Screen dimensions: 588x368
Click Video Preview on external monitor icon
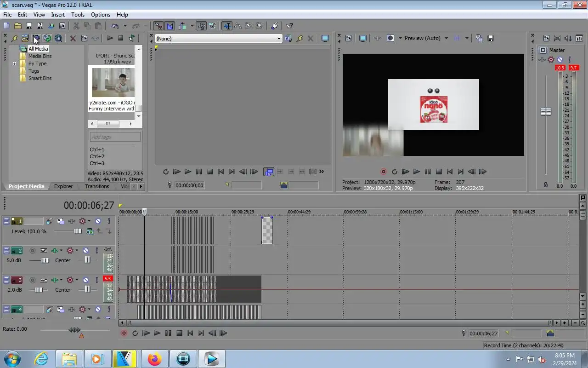click(363, 38)
